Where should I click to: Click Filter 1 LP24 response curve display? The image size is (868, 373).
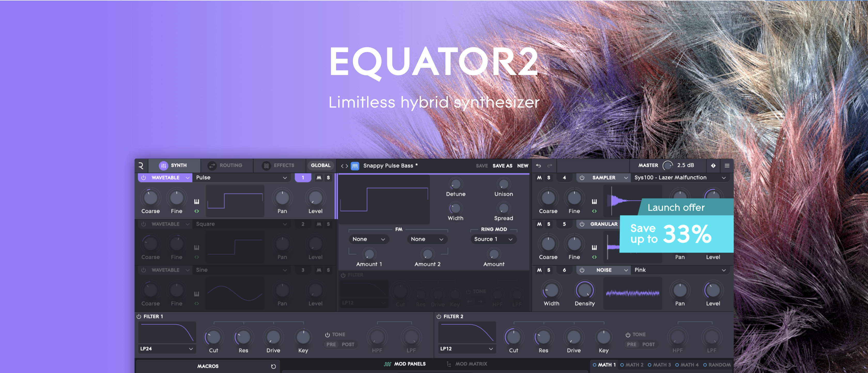167,333
